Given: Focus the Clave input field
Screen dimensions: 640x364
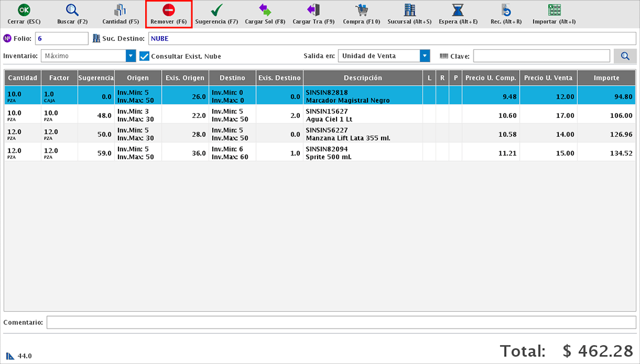Looking at the screenshot, I should tap(541, 56).
